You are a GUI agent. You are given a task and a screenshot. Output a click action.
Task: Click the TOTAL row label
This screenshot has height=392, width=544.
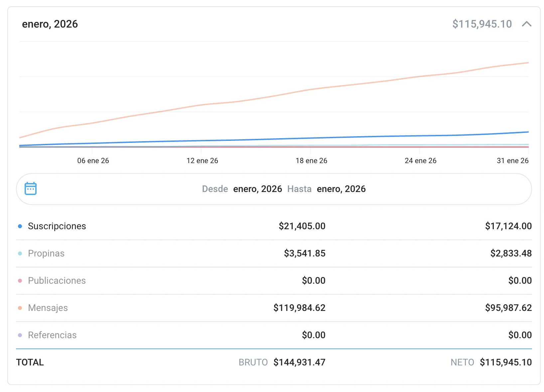(30, 362)
